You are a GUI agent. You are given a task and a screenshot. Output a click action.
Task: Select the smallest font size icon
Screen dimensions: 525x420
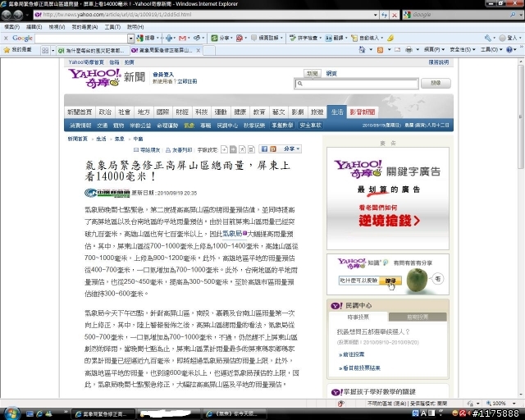224,149
